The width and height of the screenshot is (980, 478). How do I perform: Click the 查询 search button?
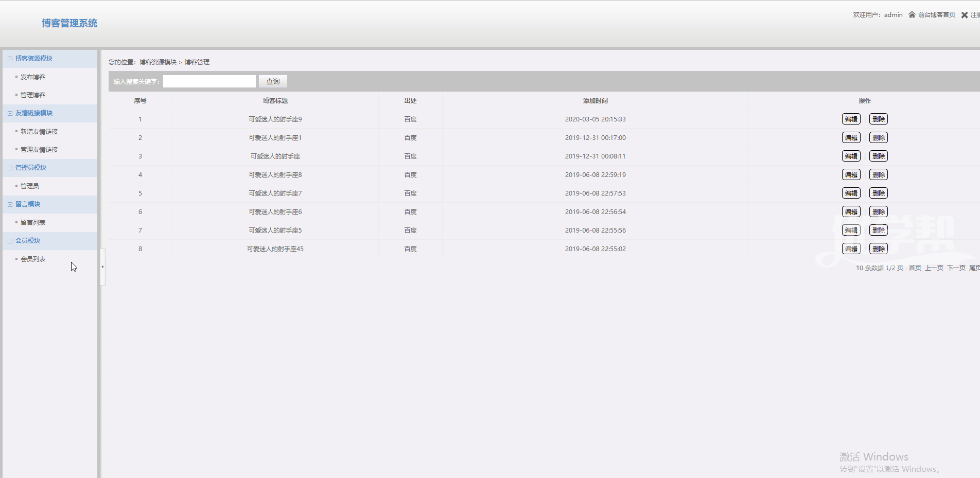tap(273, 81)
